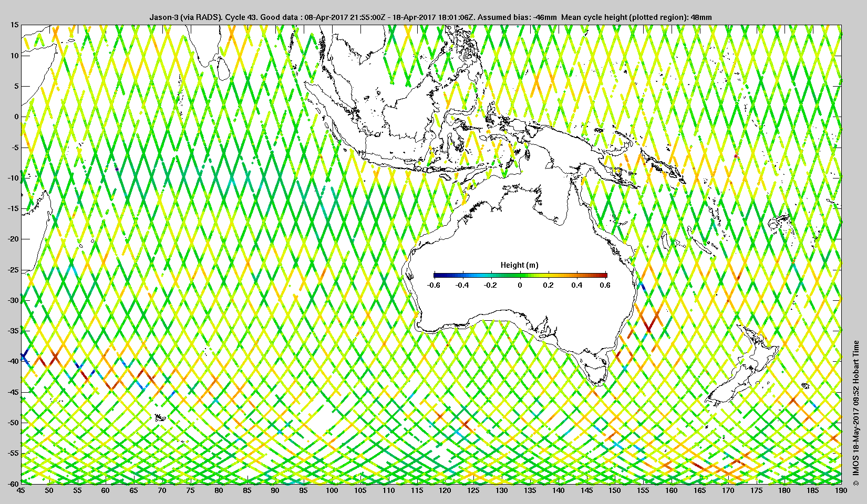The height and width of the screenshot is (504, 867).
Task: Click longitude tick label 85
Action: point(247,490)
